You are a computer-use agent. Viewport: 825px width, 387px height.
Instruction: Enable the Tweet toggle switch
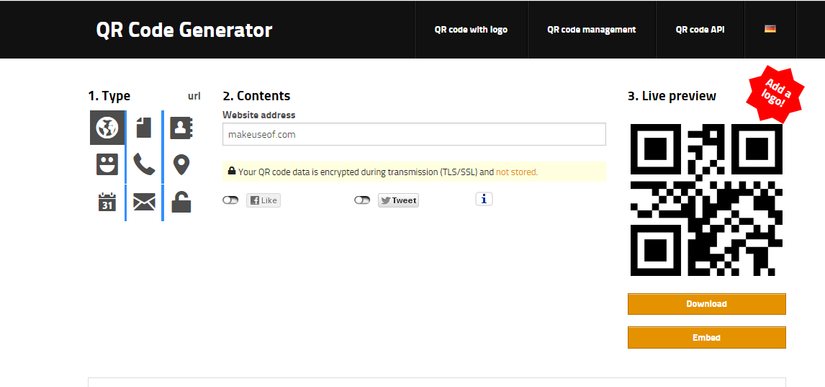[x=362, y=200]
